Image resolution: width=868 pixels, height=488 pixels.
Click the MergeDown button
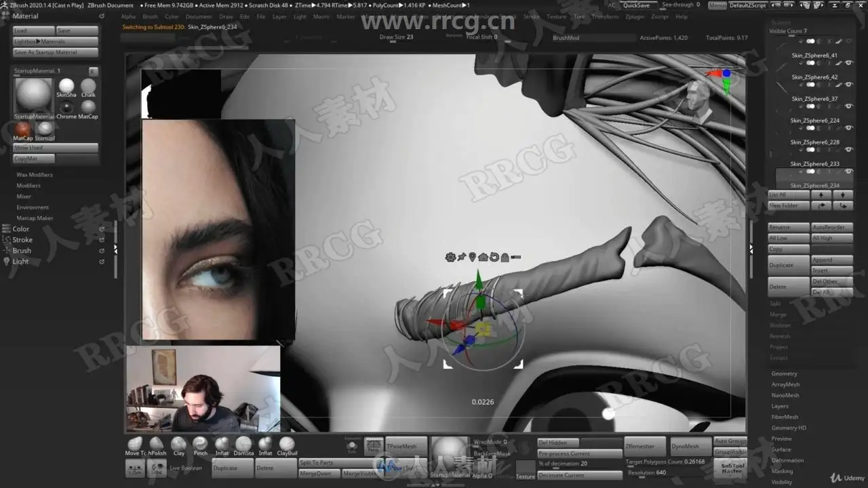click(319, 473)
